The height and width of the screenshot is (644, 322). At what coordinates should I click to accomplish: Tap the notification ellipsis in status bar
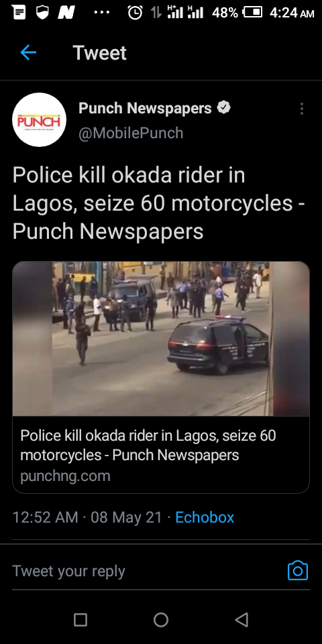pos(102,12)
